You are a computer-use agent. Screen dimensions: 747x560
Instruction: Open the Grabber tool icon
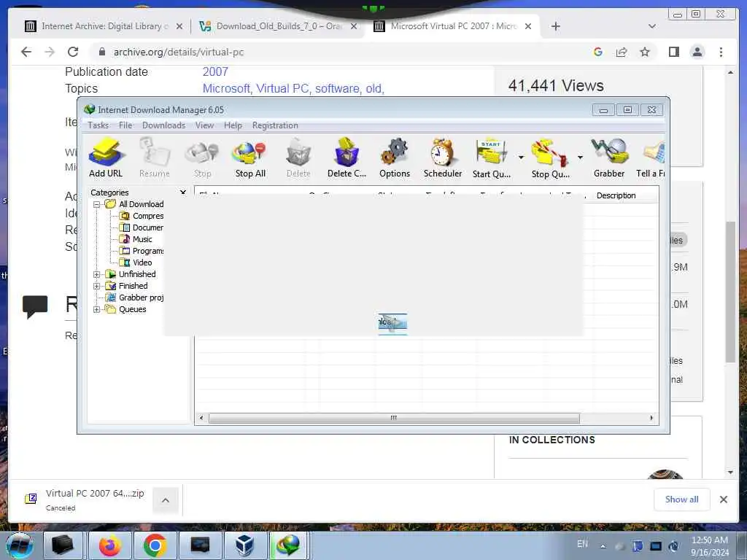tap(609, 157)
